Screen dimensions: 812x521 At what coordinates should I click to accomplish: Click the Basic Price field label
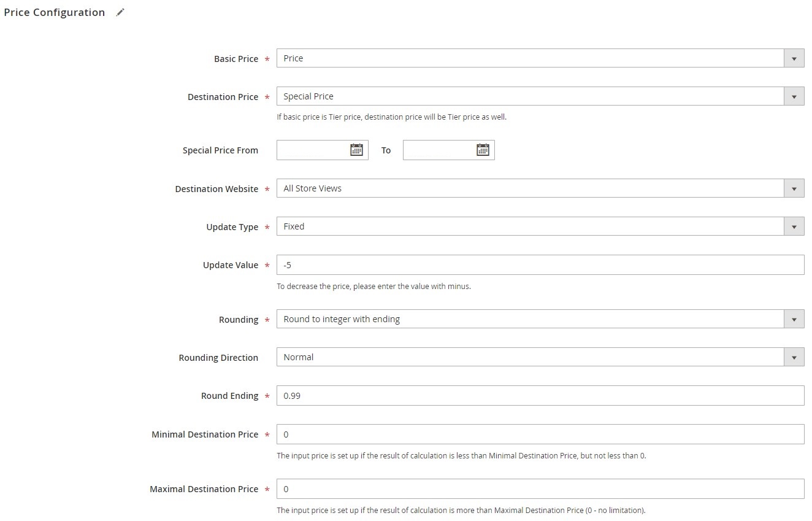tap(236, 59)
